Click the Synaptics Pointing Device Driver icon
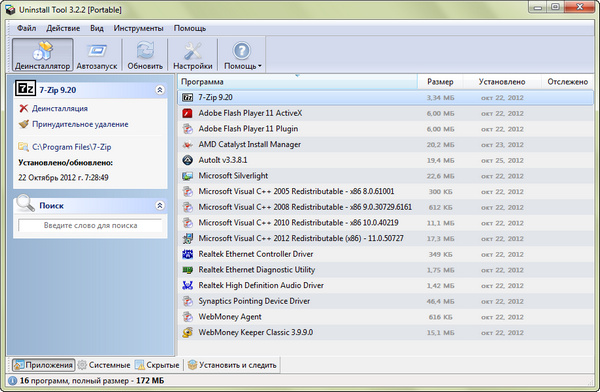 [x=188, y=301]
